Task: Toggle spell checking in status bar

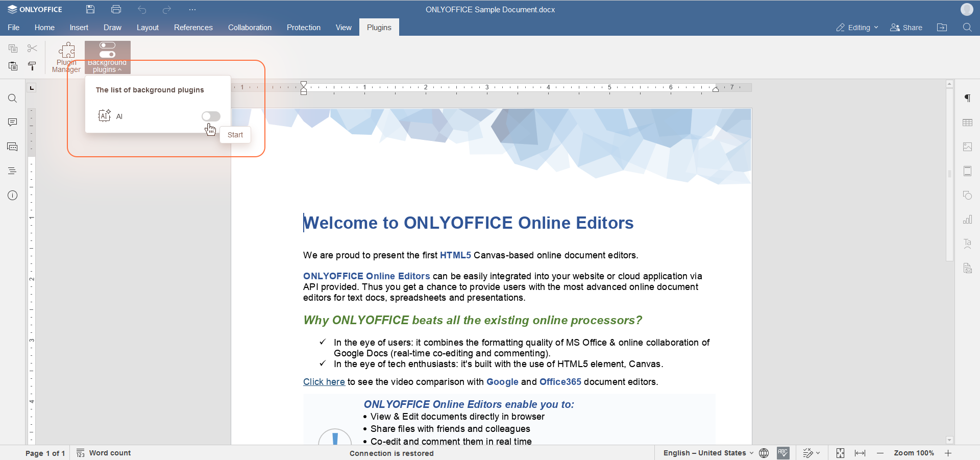Action: pyautogui.click(x=783, y=453)
